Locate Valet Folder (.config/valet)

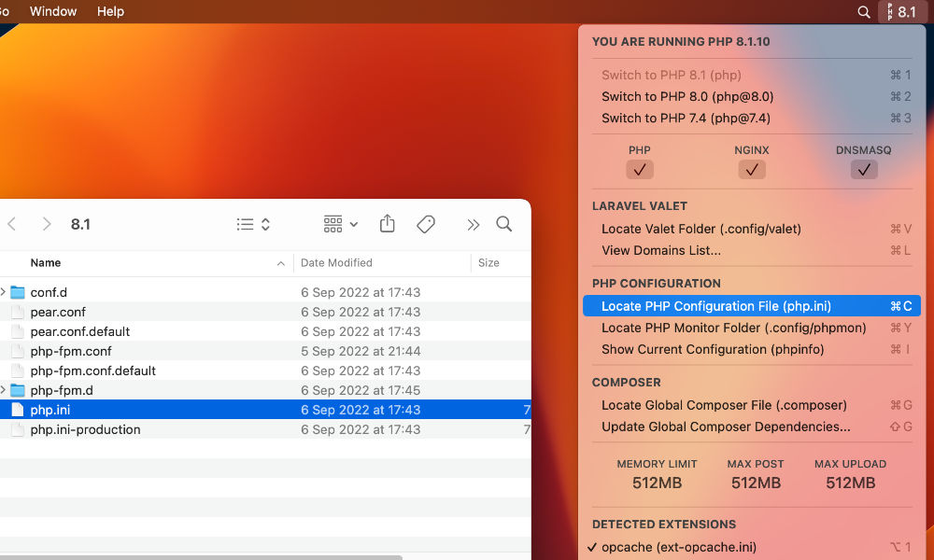752,229
